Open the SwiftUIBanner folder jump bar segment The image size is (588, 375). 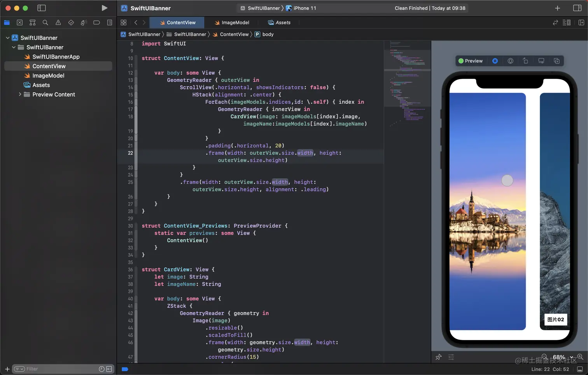(x=186, y=34)
